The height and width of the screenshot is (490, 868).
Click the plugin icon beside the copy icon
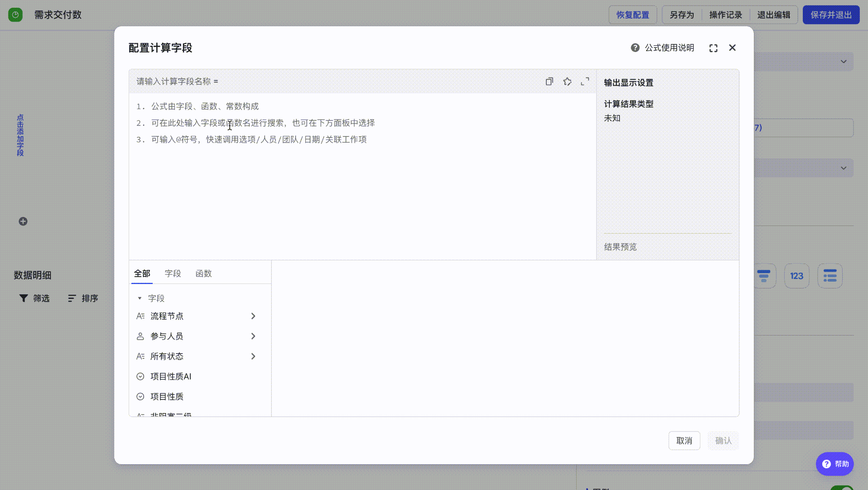(x=567, y=82)
